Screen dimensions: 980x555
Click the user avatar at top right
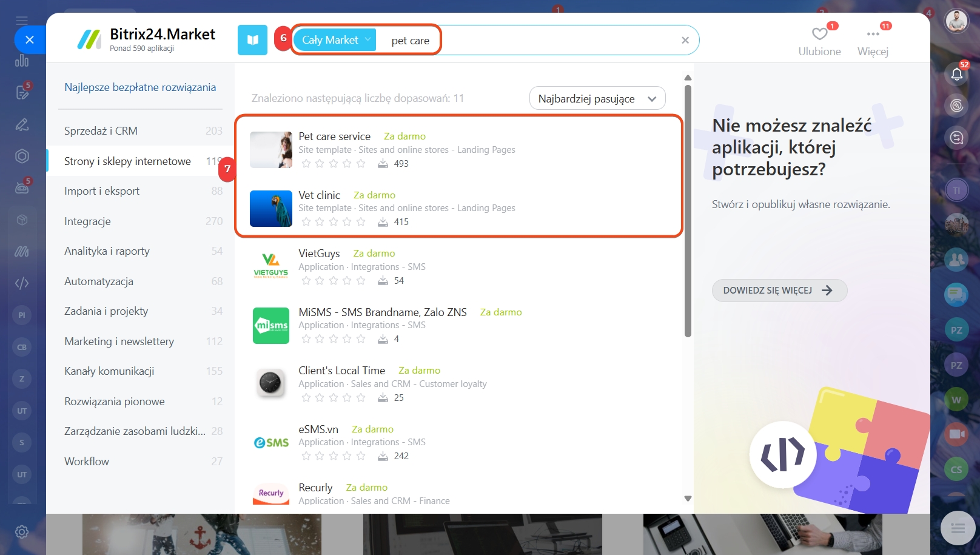tap(957, 21)
